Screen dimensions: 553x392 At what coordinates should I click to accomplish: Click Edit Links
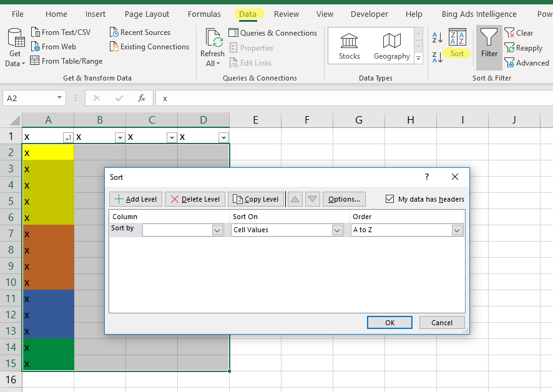point(250,63)
